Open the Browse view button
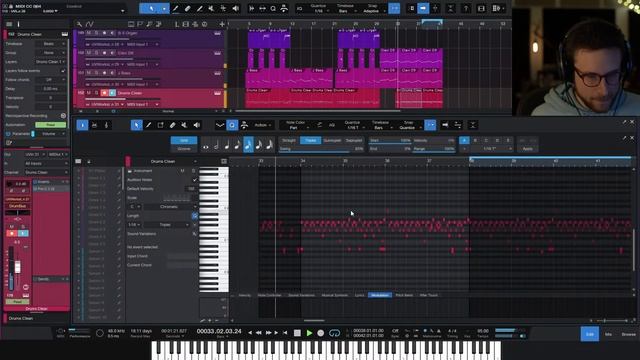 (628, 334)
